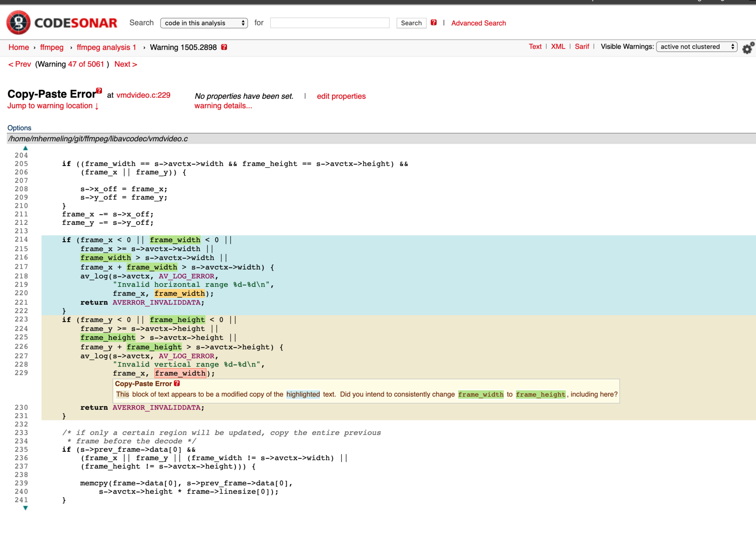Go to the Next warning
Viewport: 756px width, 540px height.
click(x=125, y=64)
